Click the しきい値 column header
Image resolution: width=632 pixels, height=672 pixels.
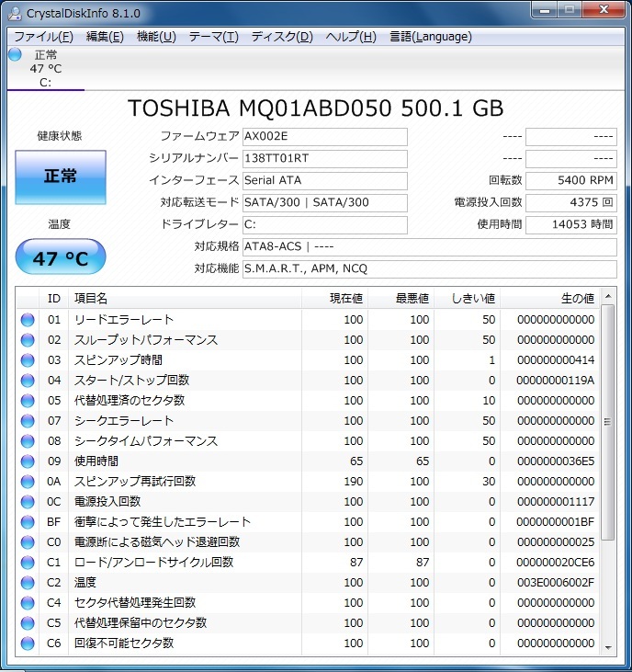[468, 298]
